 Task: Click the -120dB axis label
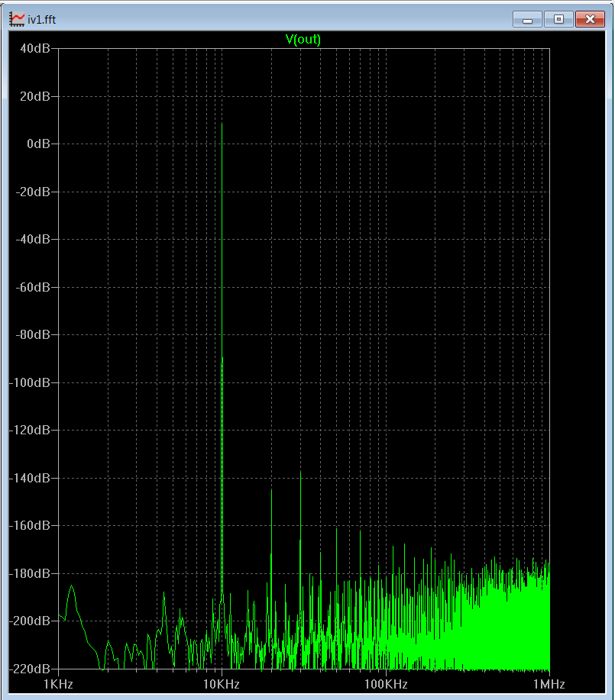point(30,430)
